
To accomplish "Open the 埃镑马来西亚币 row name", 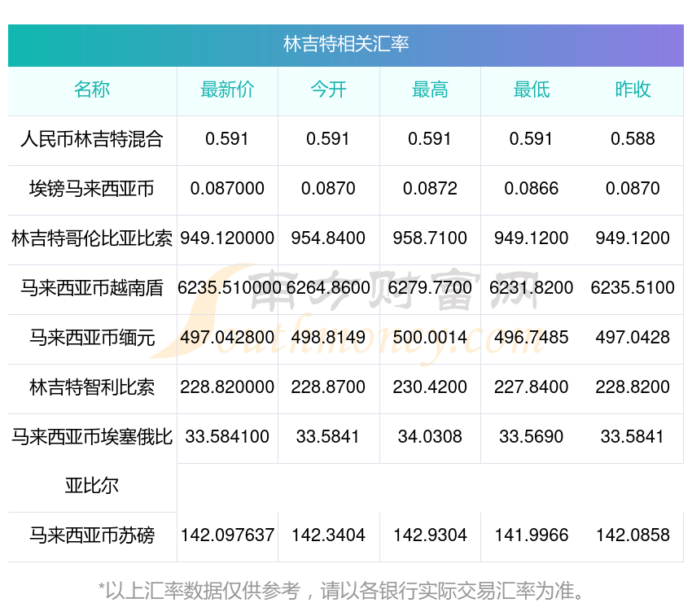I will 92,189.
